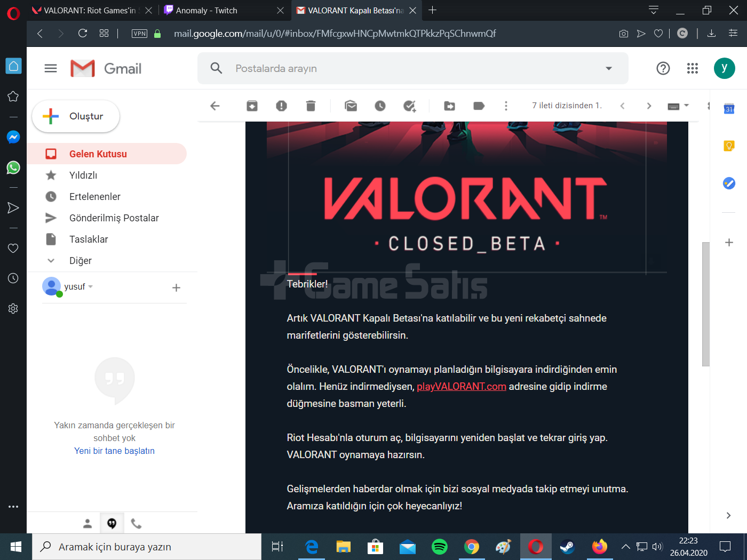Move email to folder icon
Image resolution: width=747 pixels, height=560 pixels.
click(x=450, y=106)
